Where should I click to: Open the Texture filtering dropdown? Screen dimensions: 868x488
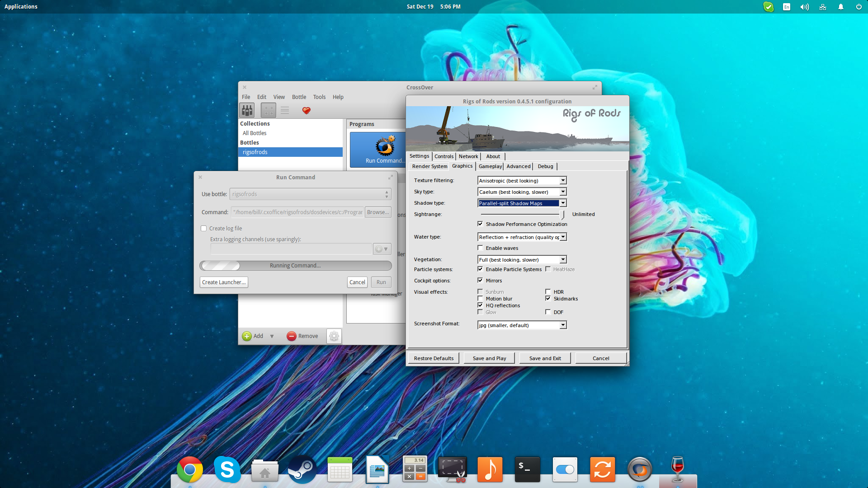(x=522, y=180)
